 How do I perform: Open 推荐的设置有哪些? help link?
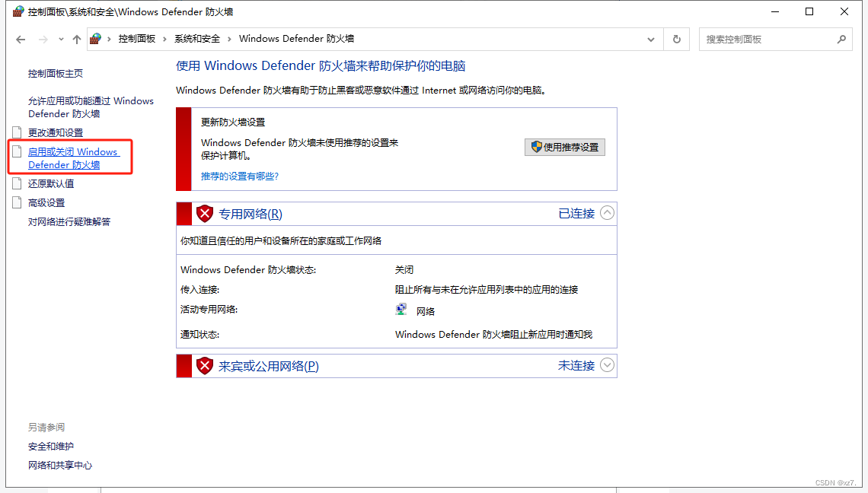240,176
